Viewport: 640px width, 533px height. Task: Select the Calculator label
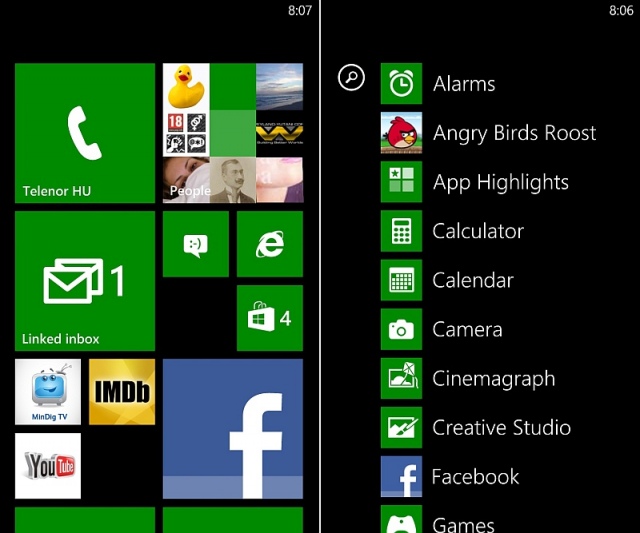click(478, 231)
